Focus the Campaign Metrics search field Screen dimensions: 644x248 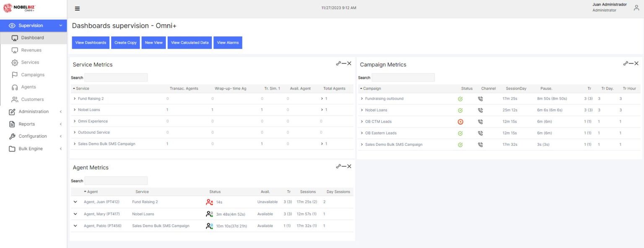point(403,77)
